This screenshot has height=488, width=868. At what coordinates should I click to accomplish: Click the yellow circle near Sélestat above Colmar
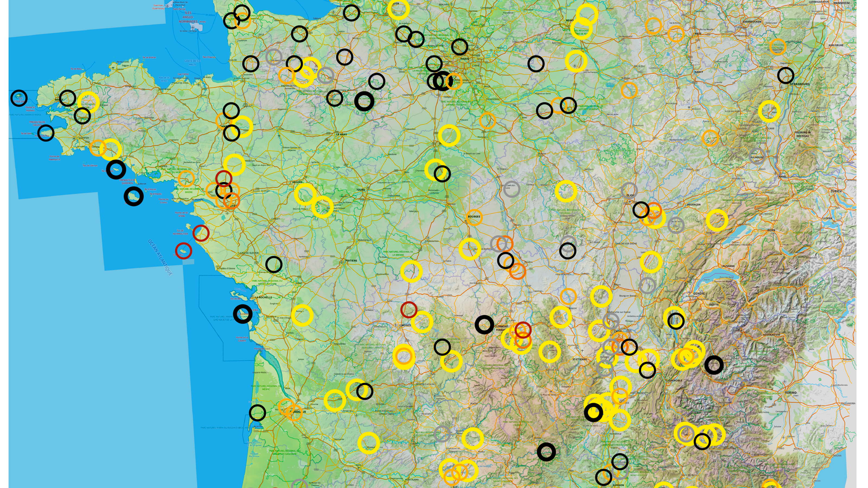tap(769, 111)
